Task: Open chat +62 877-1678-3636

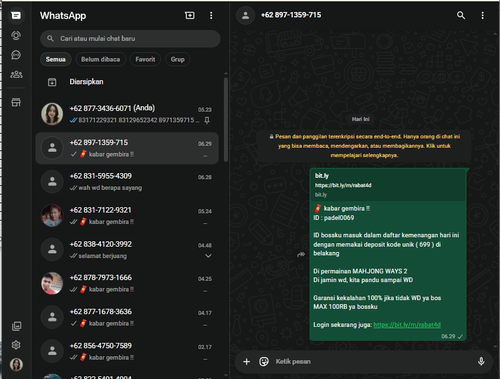Action: point(127,317)
